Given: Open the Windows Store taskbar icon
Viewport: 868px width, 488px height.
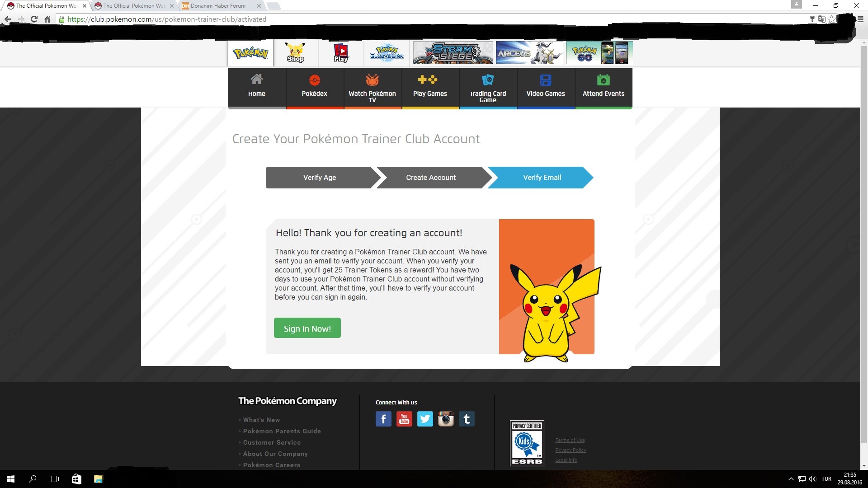Looking at the screenshot, I should point(76,479).
